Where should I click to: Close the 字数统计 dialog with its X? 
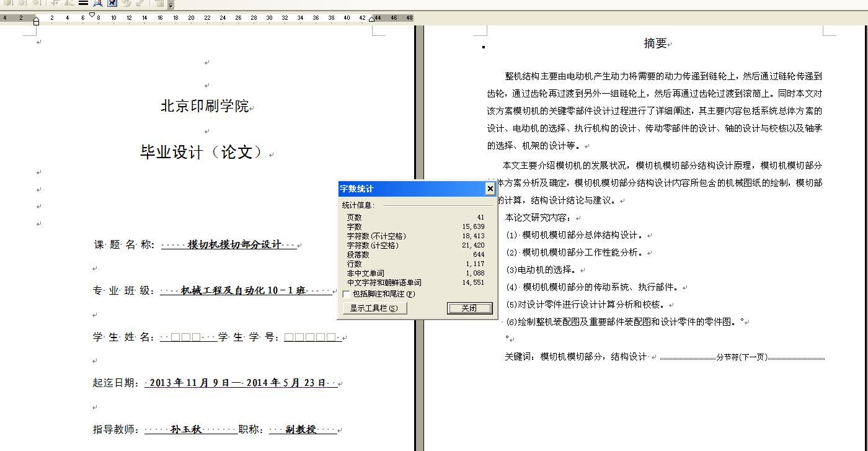click(490, 189)
